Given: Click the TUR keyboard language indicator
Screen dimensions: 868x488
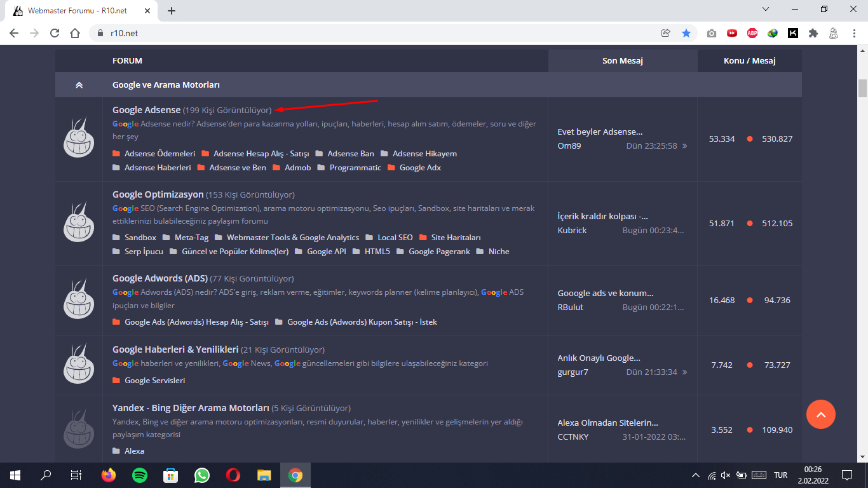Looking at the screenshot, I should (x=781, y=475).
